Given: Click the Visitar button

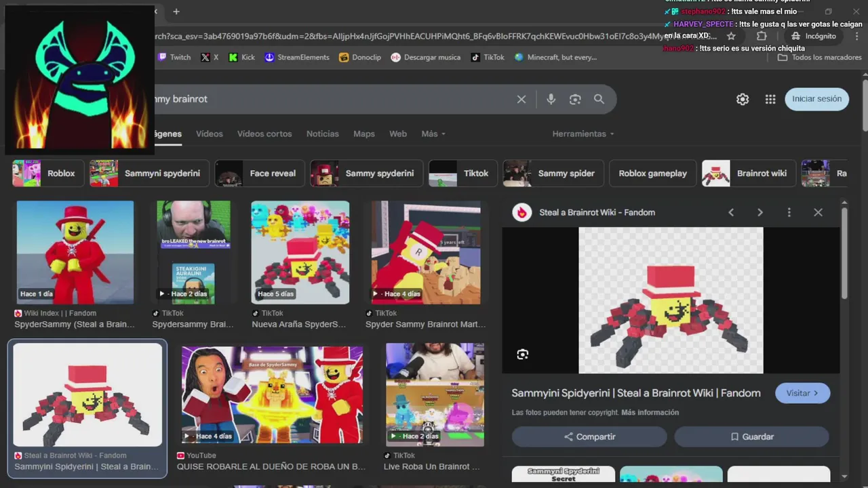Looking at the screenshot, I should click(803, 393).
